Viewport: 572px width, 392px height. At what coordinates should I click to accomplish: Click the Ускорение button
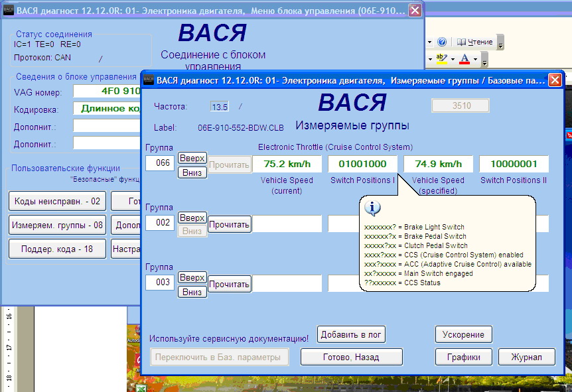[x=463, y=335]
